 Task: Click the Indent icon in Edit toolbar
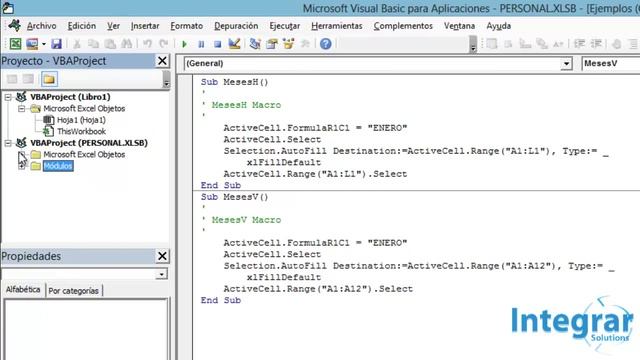pyautogui.click(x=580, y=44)
